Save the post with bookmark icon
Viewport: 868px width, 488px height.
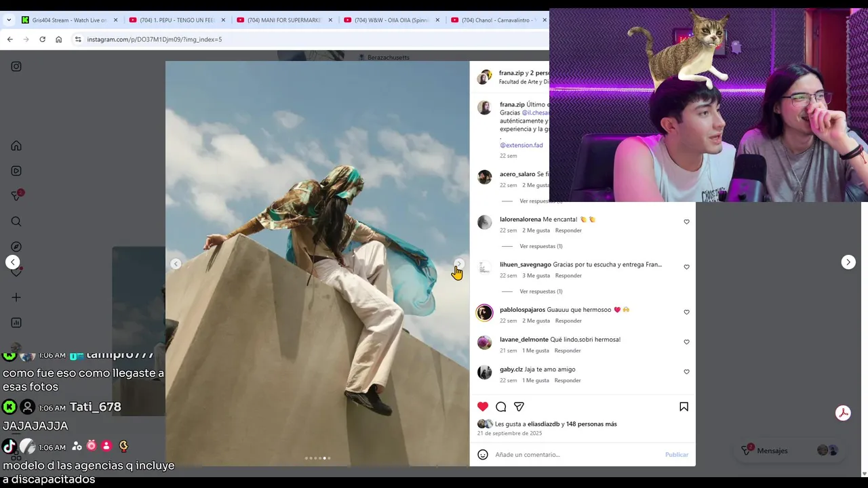(x=684, y=407)
